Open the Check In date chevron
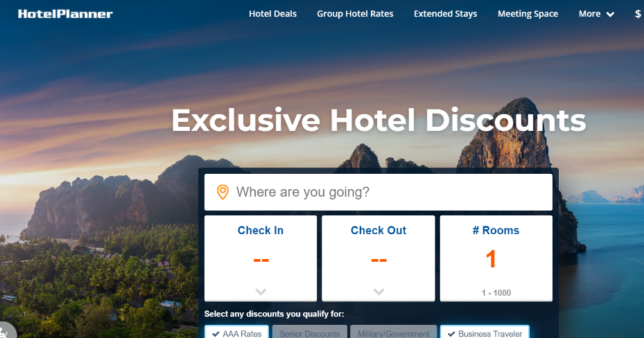 261,292
